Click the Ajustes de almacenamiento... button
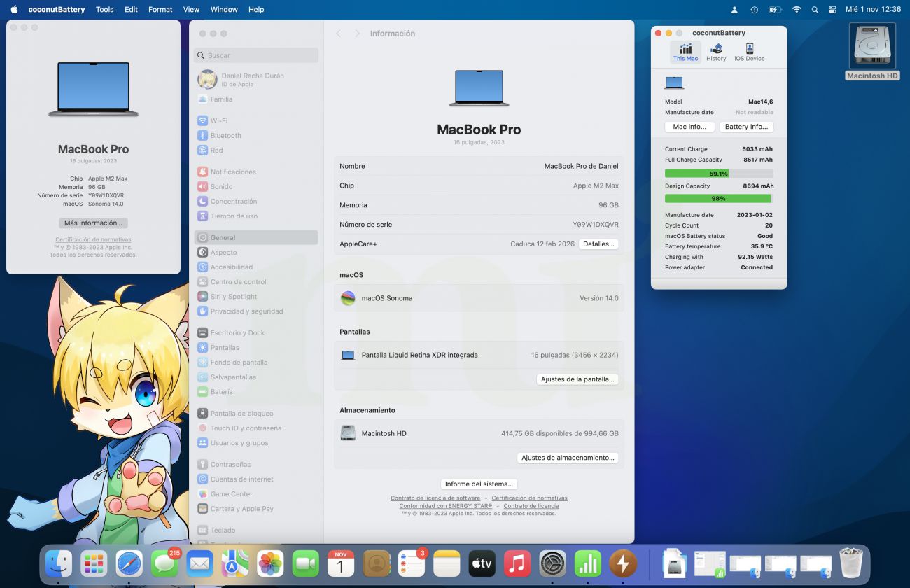This screenshot has width=910, height=588. [568, 458]
